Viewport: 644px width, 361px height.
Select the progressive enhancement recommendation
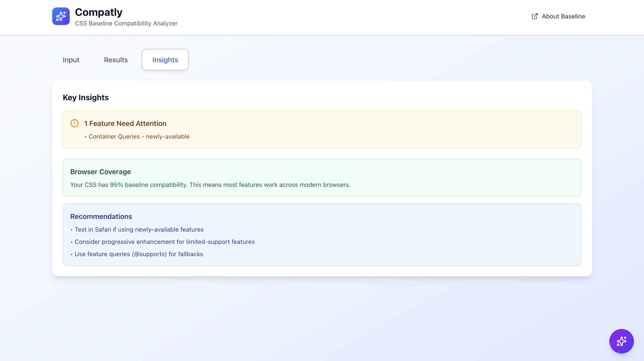point(164,242)
